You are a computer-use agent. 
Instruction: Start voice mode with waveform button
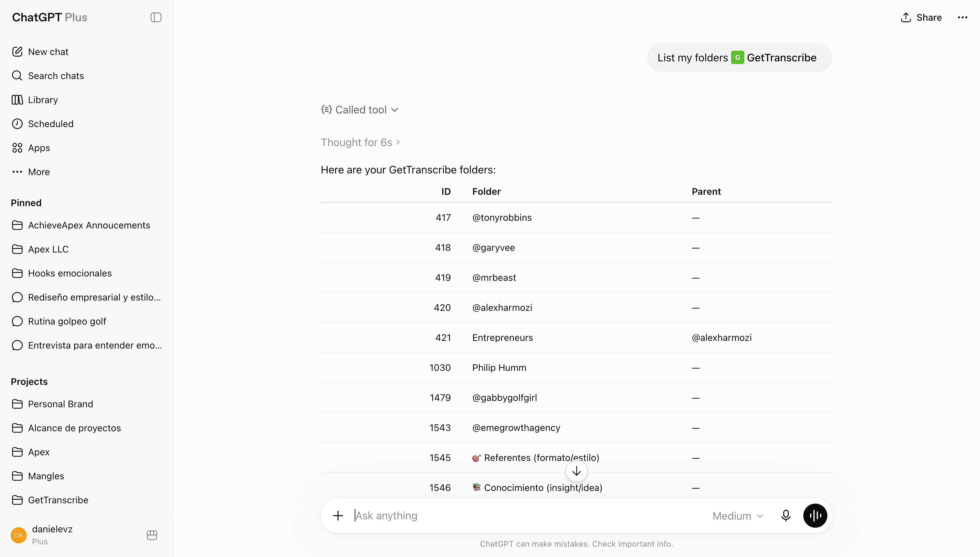(815, 516)
